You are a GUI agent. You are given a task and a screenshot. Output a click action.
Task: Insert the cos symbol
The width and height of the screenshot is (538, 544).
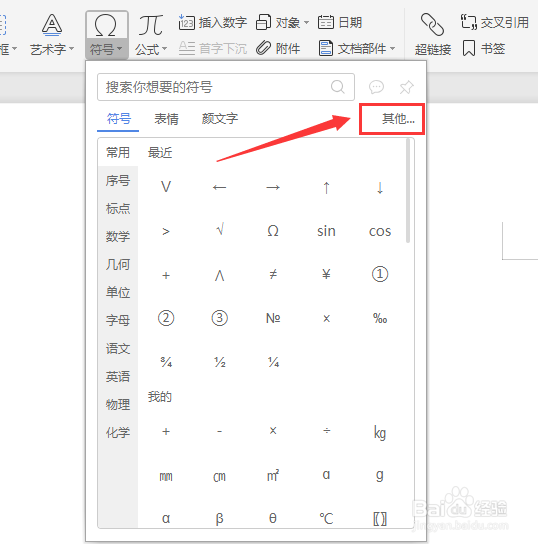[380, 231]
